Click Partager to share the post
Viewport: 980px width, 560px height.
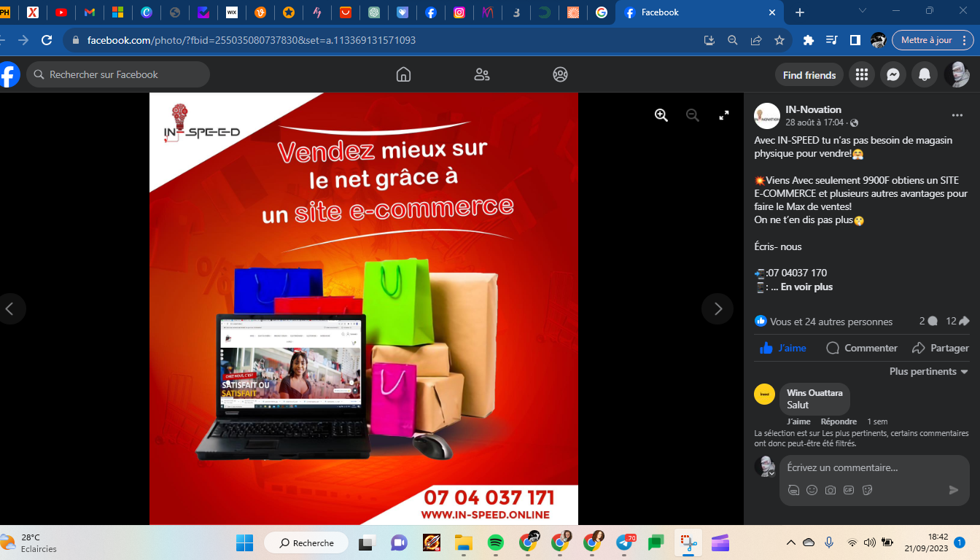[x=941, y=348]
